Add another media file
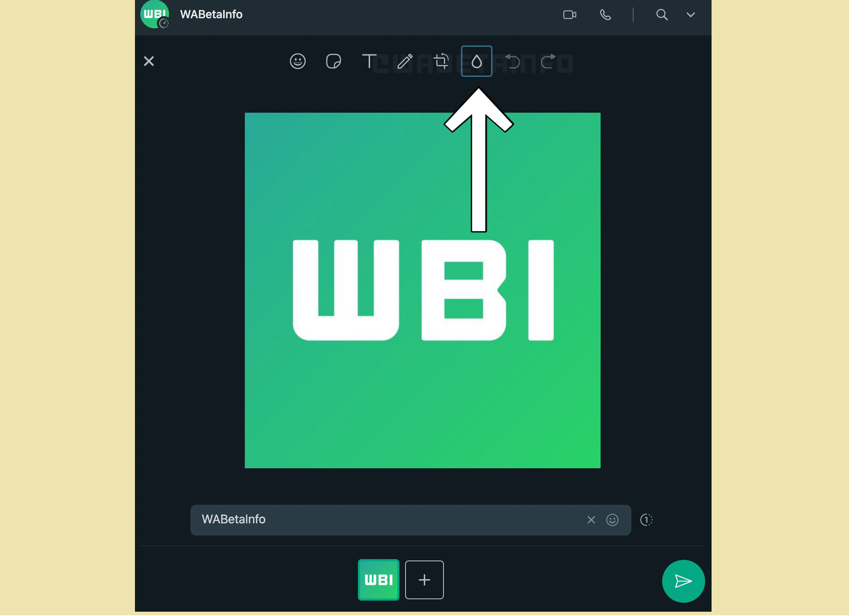The height and width of the screenshot is (616, 849). tap(424, 580)
